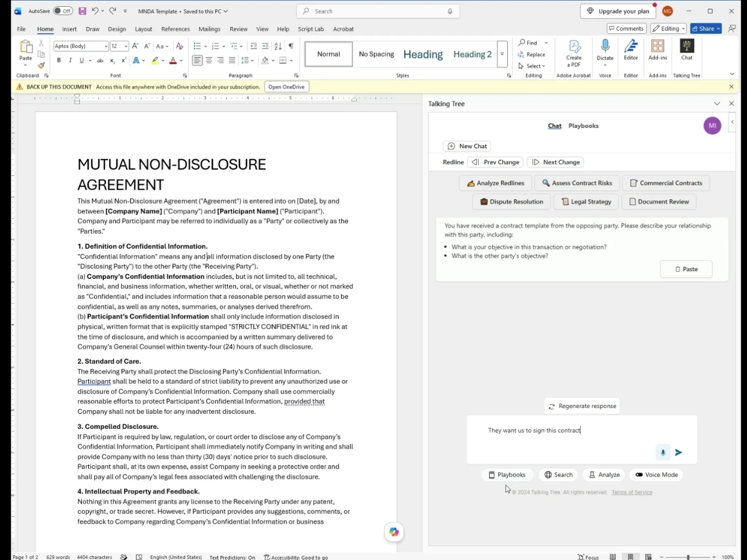
Task: Align paragraph text to the right
Action: (220, 61)
